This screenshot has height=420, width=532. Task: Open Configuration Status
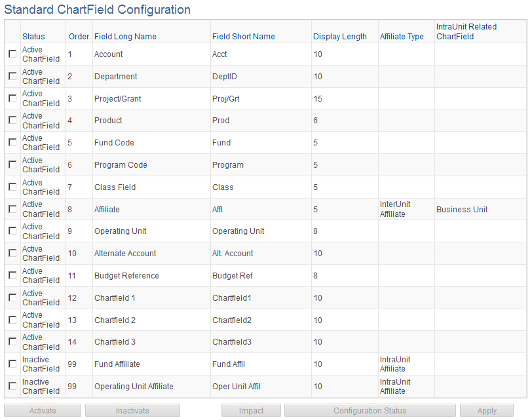click(370, 410)
